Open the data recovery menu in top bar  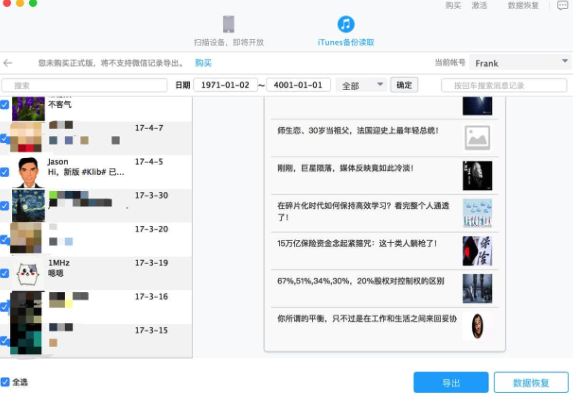(523, 5)
